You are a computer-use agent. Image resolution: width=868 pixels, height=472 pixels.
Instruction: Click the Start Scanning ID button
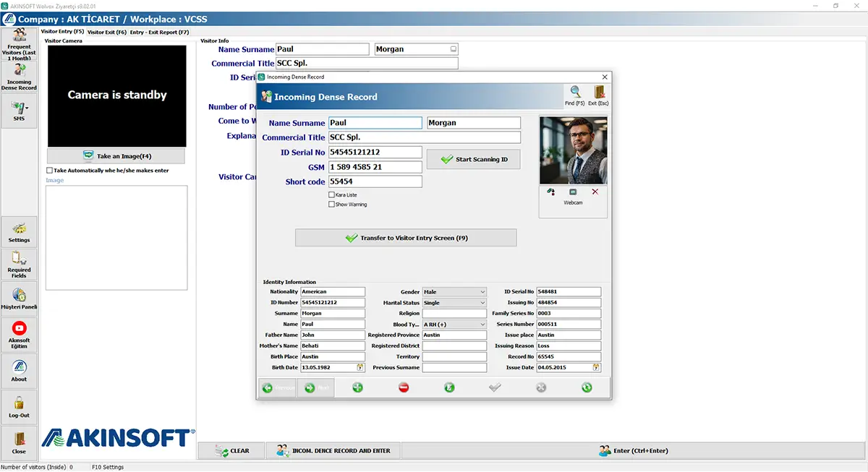pos(473,159)
